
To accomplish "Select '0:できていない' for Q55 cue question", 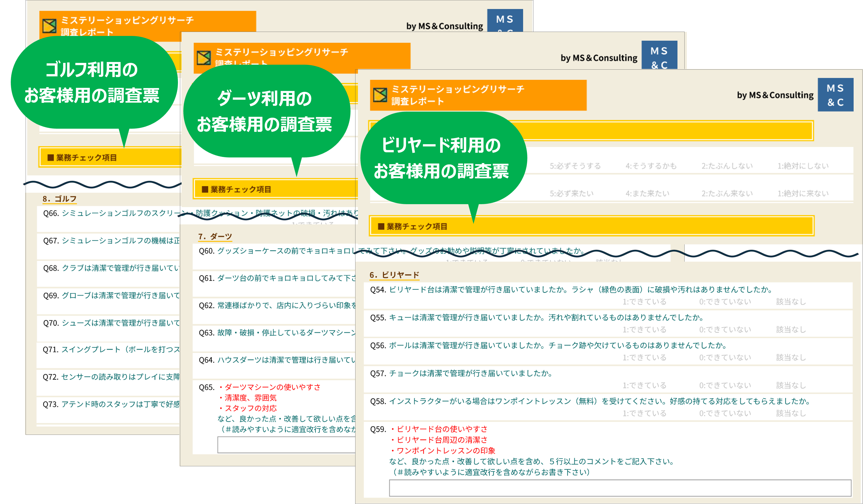I will pos(725,330).
